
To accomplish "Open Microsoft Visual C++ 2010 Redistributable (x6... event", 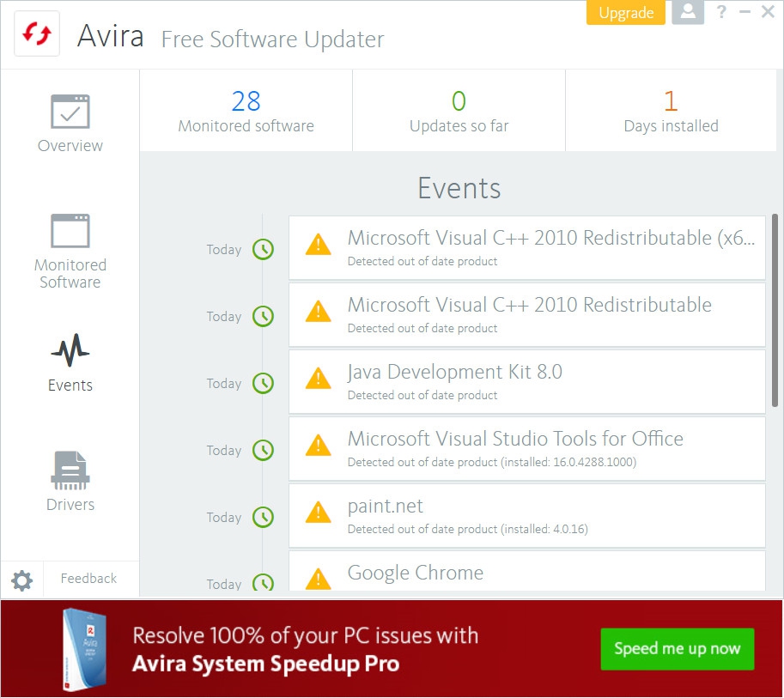I will tap(527, 248).
